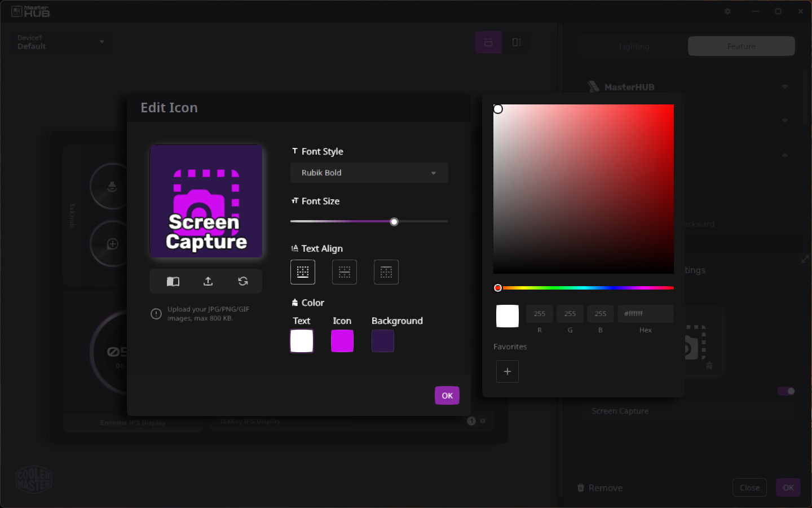
Task: Open the icon library book button
Action: (x=173, y=281)
